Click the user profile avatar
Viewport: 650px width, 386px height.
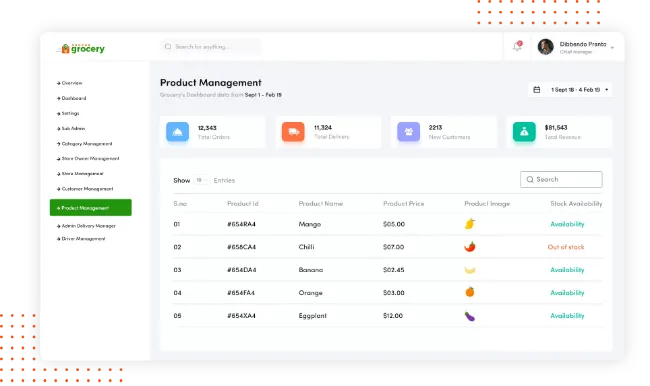[x=546, y=47]
